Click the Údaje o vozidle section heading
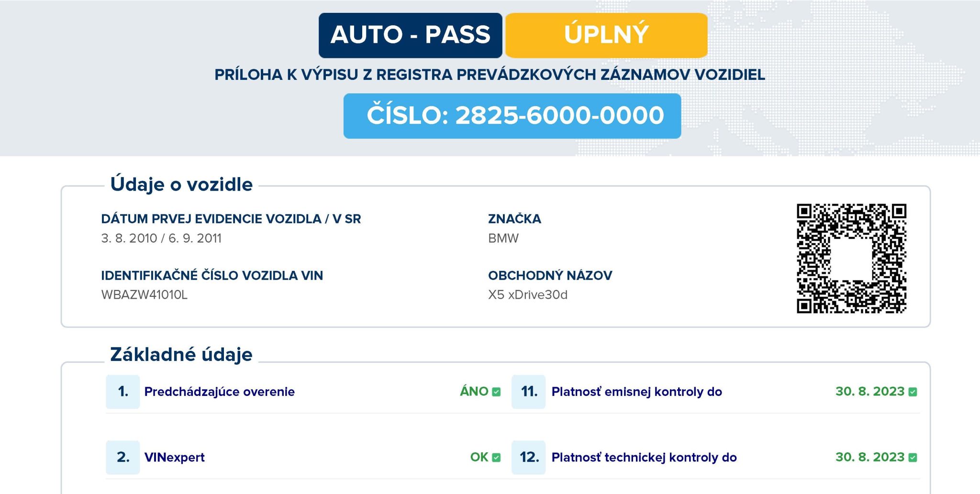 click(181, 184)
